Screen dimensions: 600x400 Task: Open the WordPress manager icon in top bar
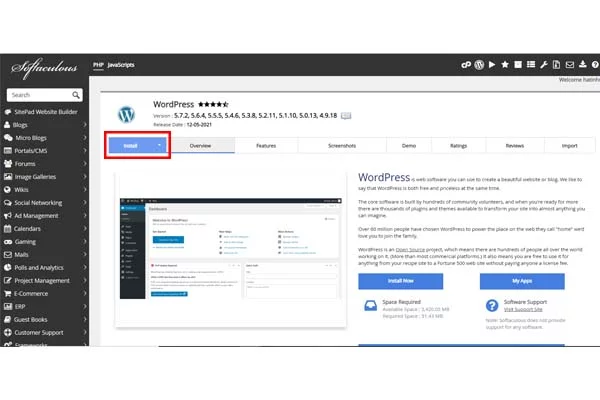(x=479, y=65)
